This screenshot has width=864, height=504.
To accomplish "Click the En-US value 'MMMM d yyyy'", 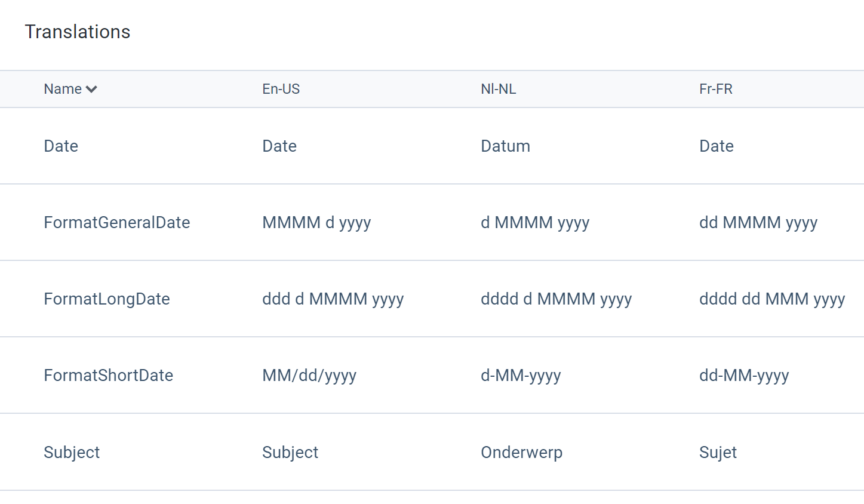I will coord(316,223).
